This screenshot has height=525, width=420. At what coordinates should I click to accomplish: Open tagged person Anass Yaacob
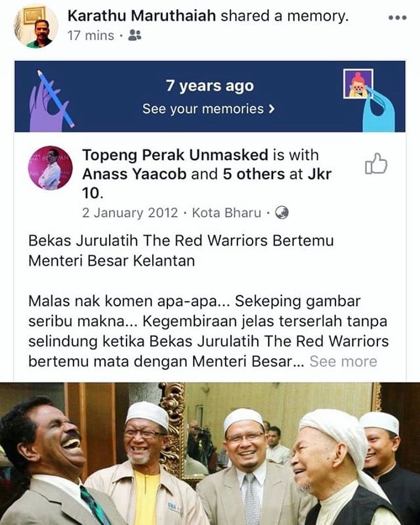click(134, 174)
